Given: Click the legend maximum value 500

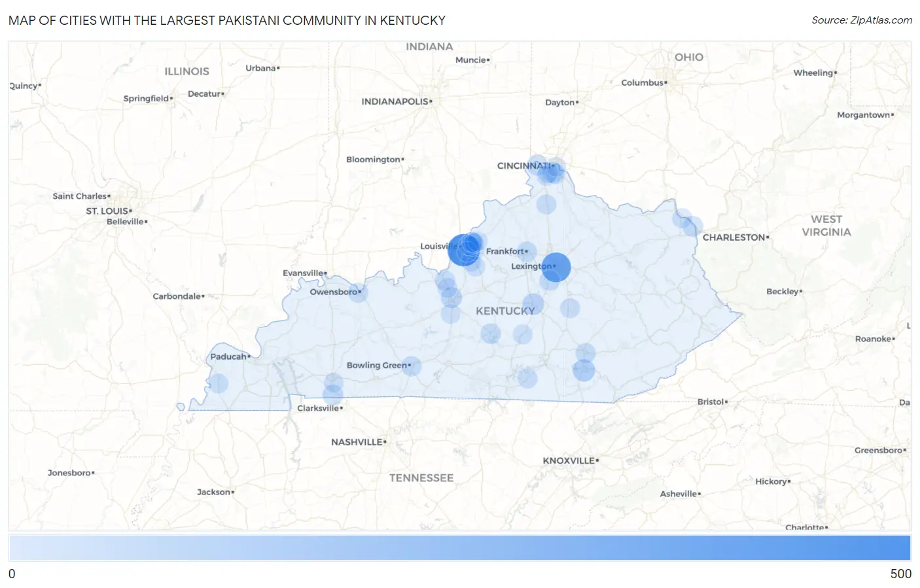Looking at the screenshot, I should coord(900,574).
